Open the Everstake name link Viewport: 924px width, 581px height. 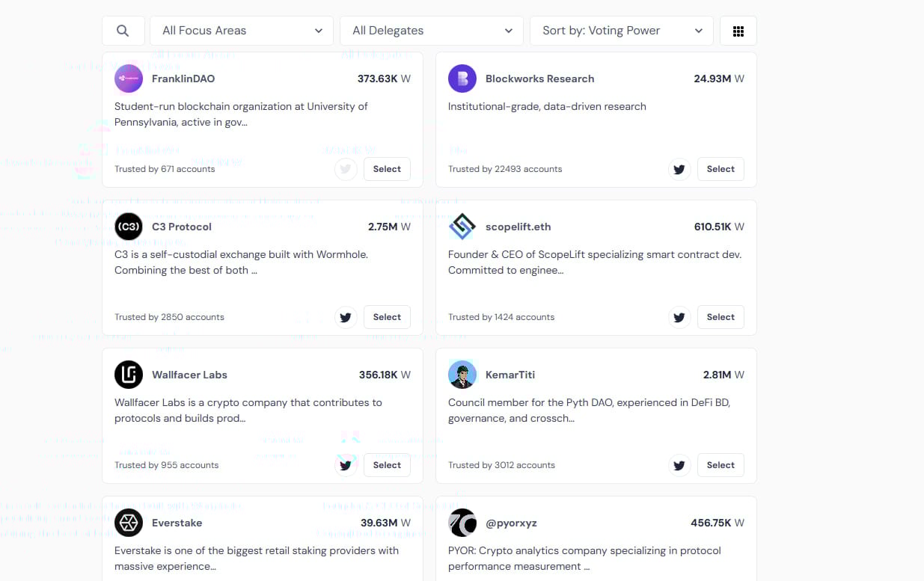click(x=177, y=523)
